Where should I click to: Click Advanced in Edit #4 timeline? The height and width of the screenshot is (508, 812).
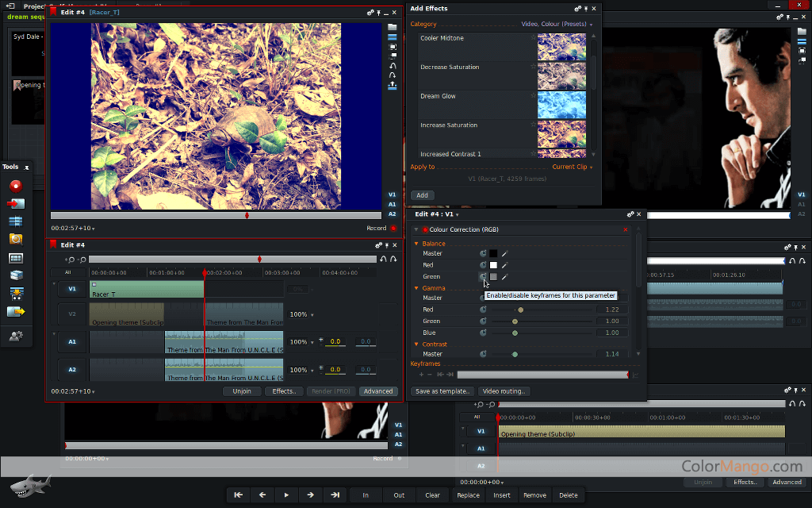coord(378,391)
